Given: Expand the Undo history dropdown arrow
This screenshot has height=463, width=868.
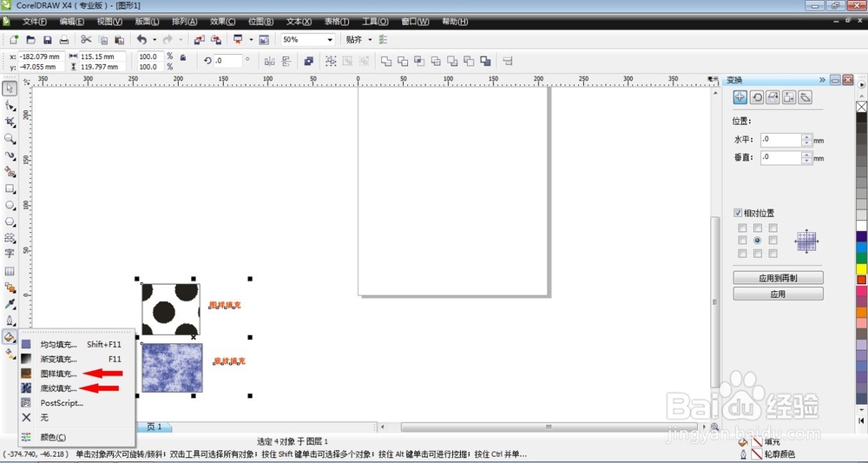Looking at the screenshot, I should (x=155, y=40).
